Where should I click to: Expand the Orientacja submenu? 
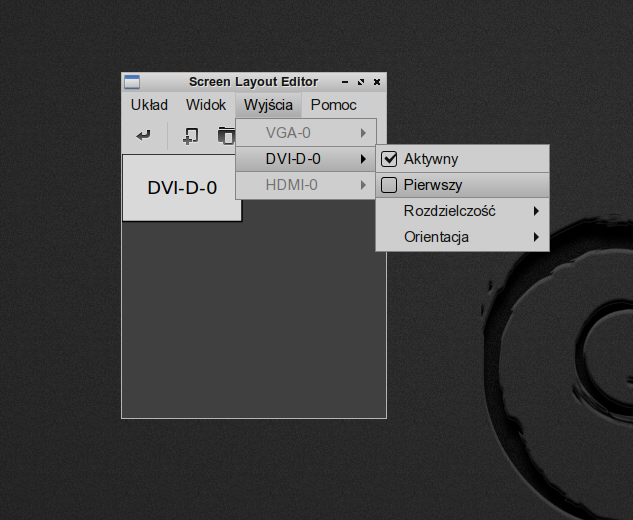[x=463, y=237]
